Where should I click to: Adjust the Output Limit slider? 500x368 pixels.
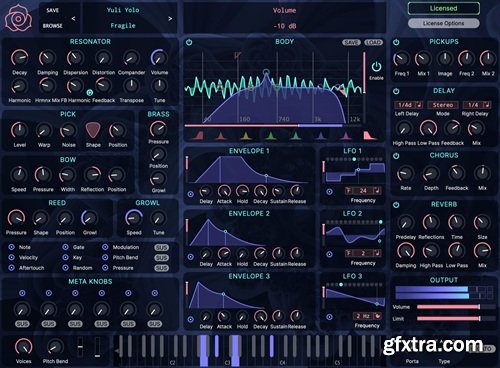click(455, 319)
